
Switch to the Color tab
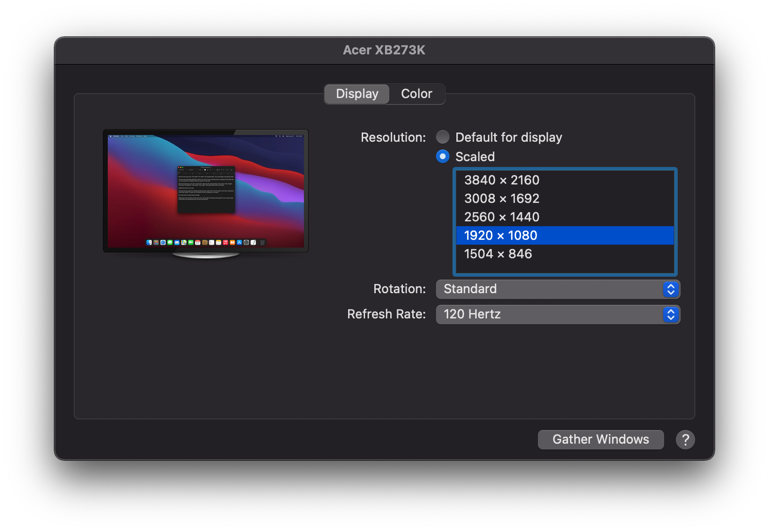point(417,94)
